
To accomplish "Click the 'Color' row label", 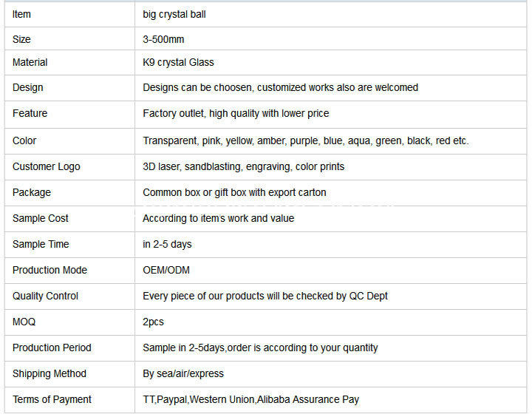I will tap(24, 140).
